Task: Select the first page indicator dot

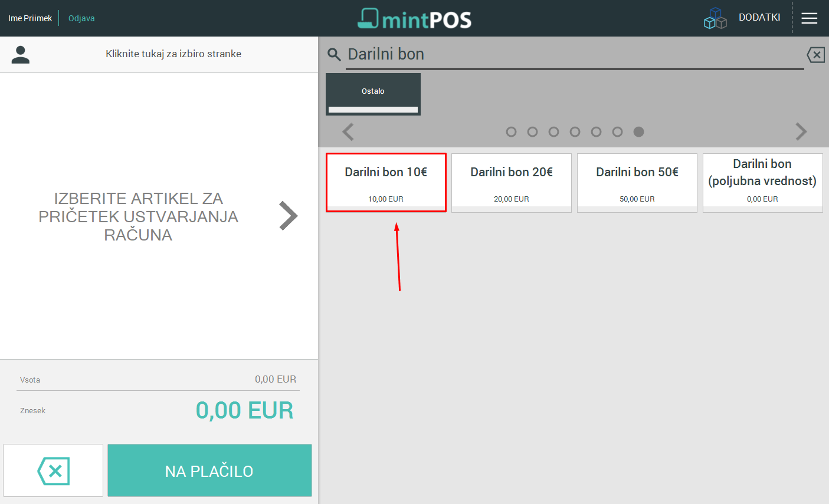Action: (511, 131)
